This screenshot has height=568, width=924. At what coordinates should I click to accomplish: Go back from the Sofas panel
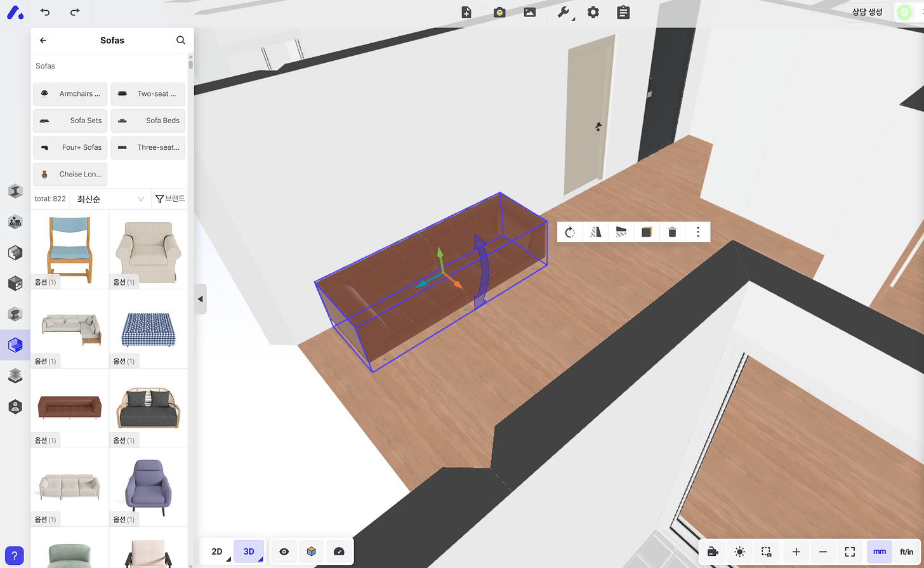click(43, 40)
